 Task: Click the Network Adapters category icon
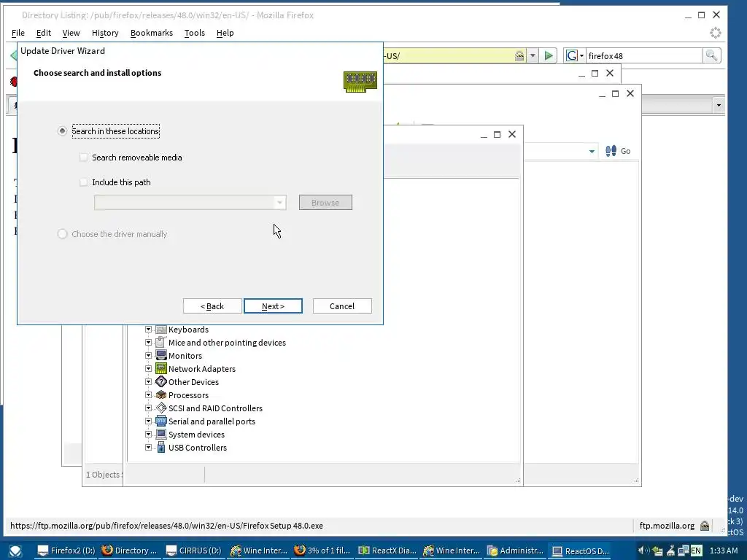point(161,368)
